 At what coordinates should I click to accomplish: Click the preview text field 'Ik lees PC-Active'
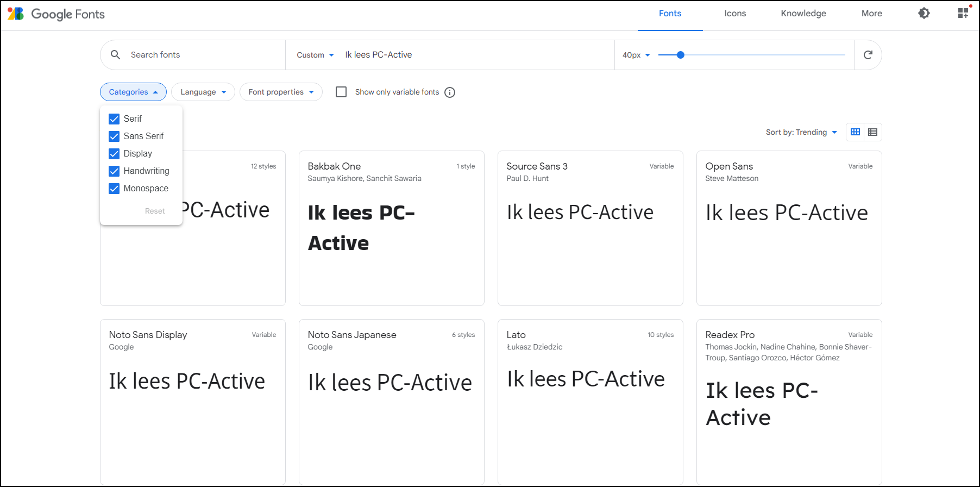click(x=475, y=55)
